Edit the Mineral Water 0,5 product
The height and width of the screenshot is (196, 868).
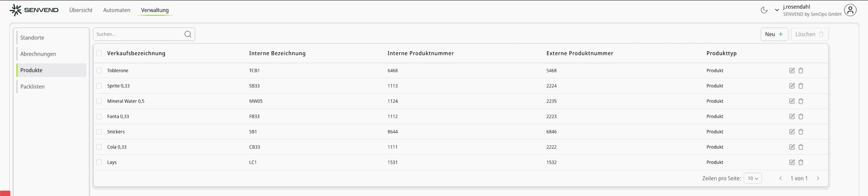click(792, 101)
